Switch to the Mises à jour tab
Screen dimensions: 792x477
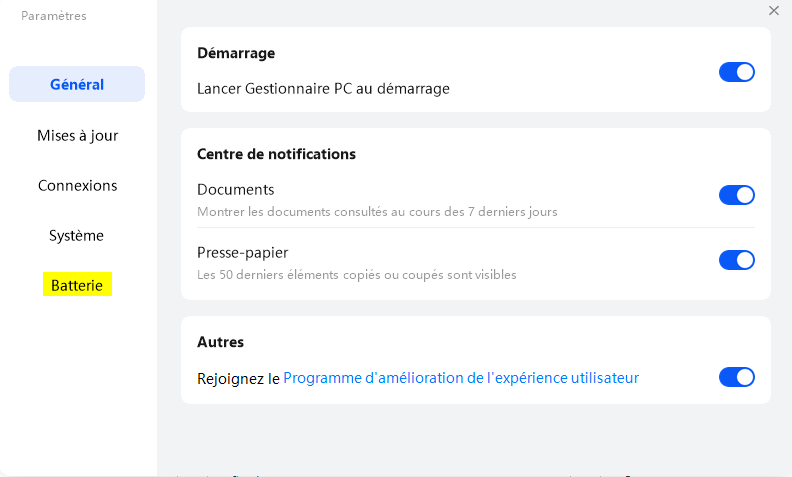pyautogui.click(x=77, y=135)
